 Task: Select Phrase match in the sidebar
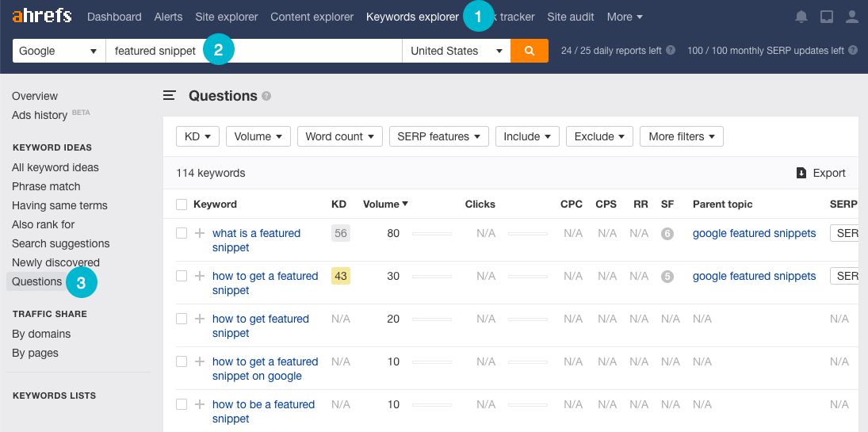pos(46,186)
